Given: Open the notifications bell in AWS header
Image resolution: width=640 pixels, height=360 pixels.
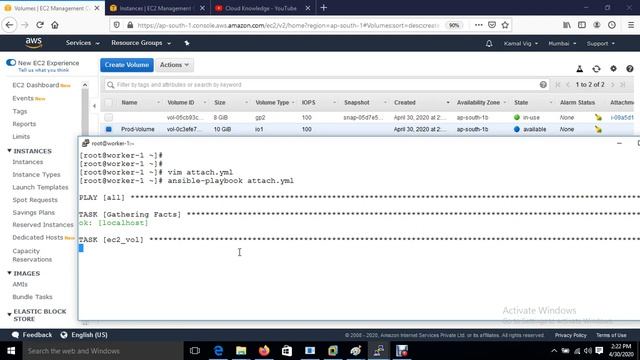Looking at the screenshot, I should pyautogui.click(x=489, y=43).
